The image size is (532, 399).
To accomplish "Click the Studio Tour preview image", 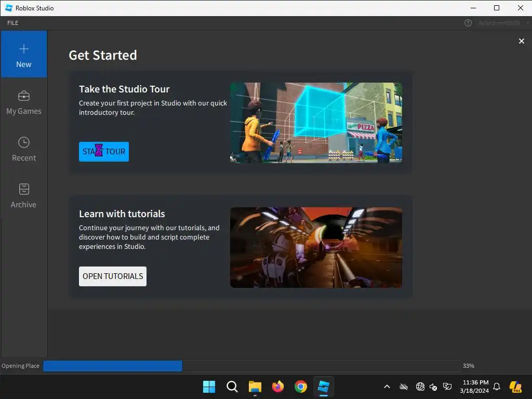I will tap(316, 123).
